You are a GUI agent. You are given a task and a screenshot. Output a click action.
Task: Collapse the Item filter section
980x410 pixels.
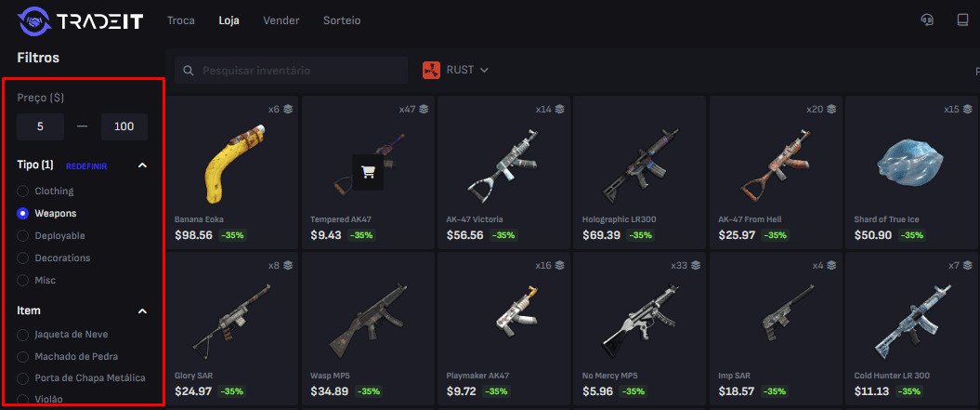[x=142, y=311]
